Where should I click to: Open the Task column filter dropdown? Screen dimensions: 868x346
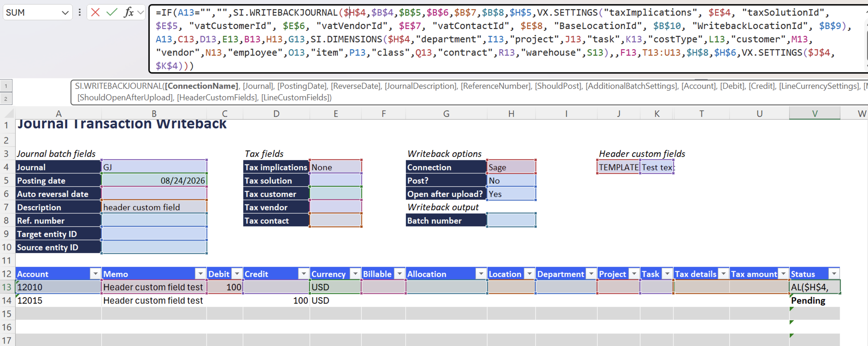[668, 274]
